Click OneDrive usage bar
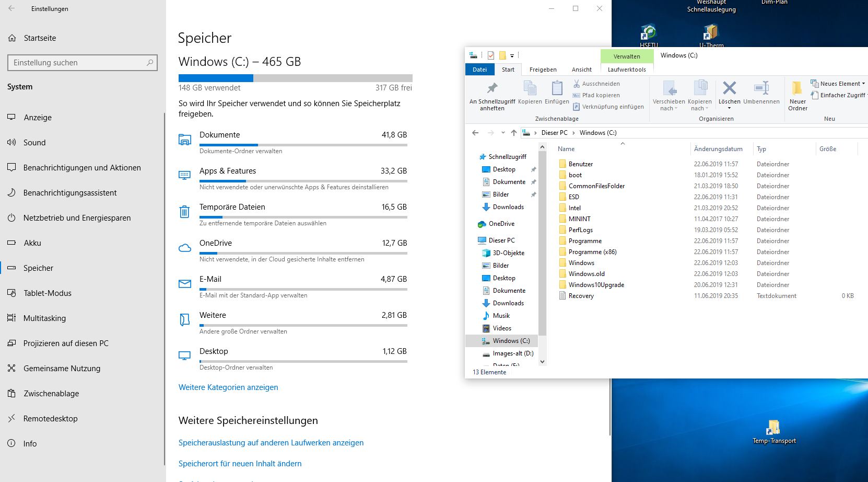Screen dimensions: 868x482 coord(303,253)
